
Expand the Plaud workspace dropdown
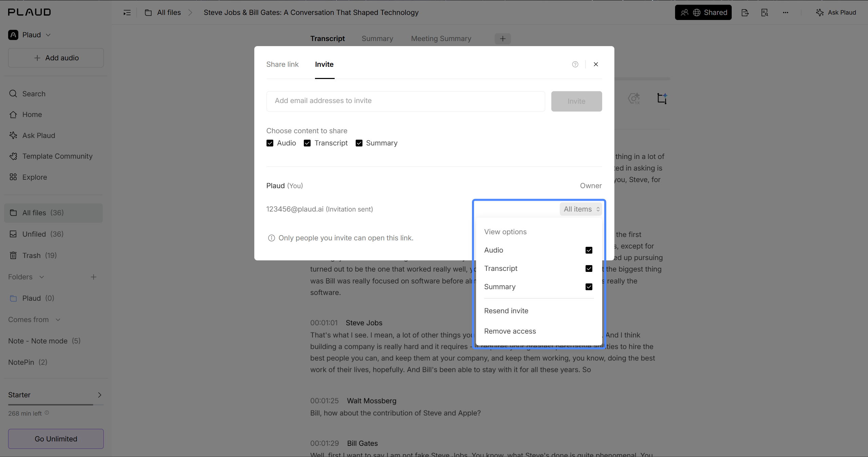click(x=48, y=35)
